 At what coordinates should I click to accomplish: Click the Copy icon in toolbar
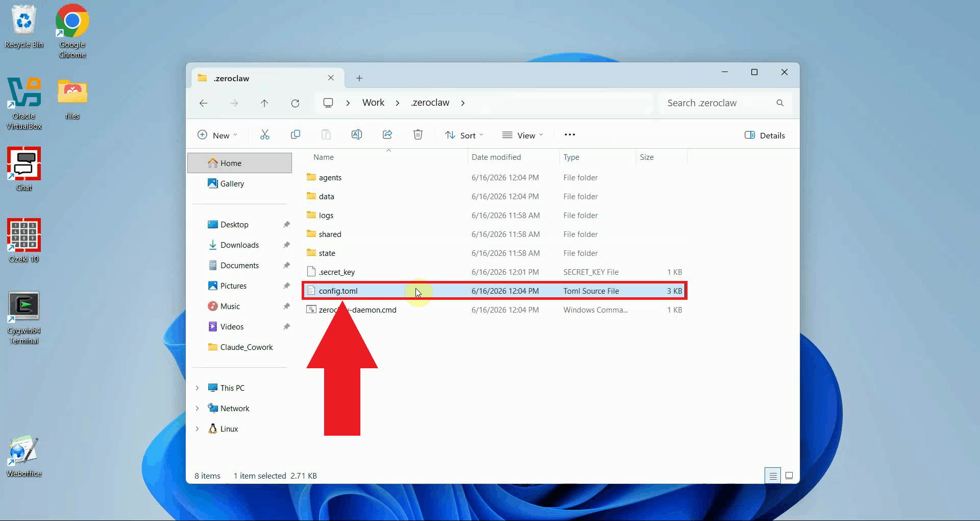(x=295, y=135)
